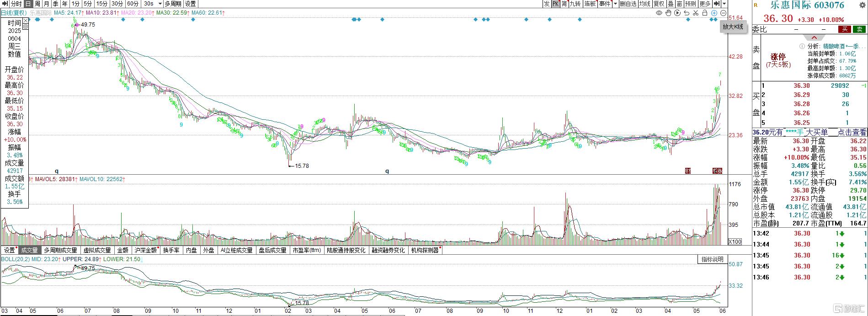868x316 pixels.
Task: Click the green 卖 sell button
Action: coord(859,29)
